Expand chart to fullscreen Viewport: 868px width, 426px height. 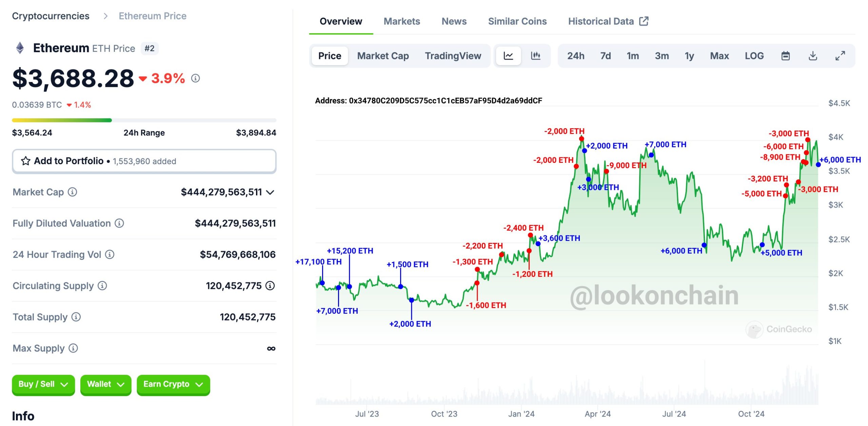coord(840,56)
